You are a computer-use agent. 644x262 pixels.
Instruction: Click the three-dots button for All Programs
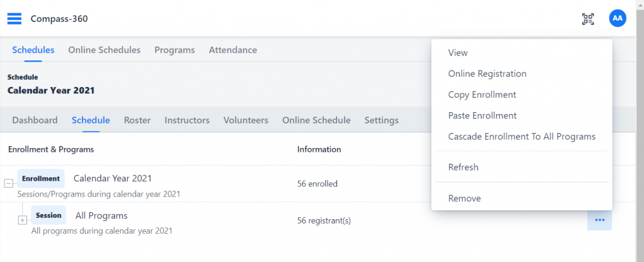(599, 220)
